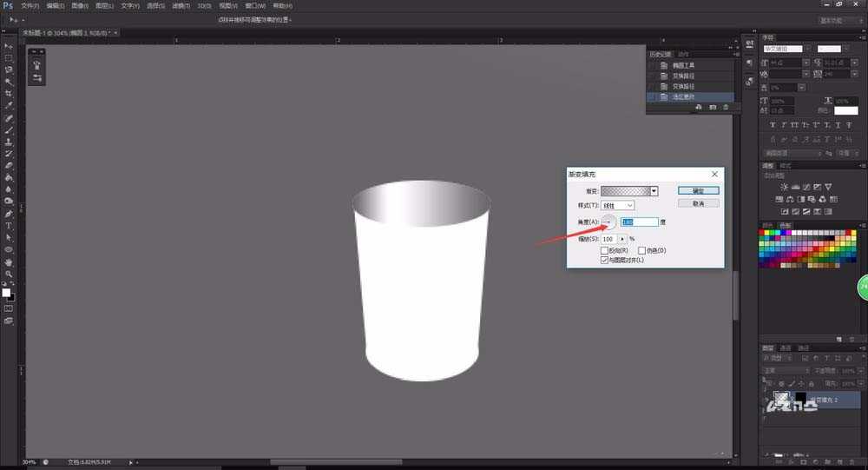Viewport: 868px width, 470px height.
Task: Expand the 样式 style dropdown showing 线性
Action: 618,205
